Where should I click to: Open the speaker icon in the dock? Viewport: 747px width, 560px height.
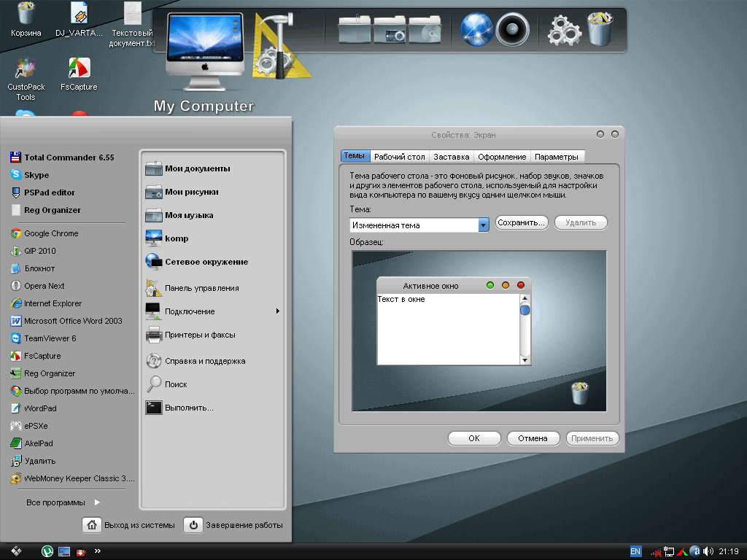512,31
